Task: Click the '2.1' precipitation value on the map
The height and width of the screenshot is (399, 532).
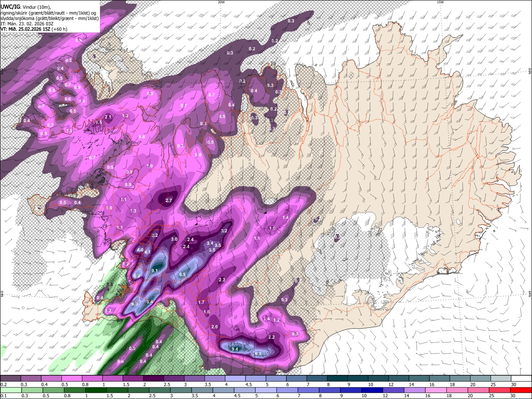Action: [x=108, y=117]
